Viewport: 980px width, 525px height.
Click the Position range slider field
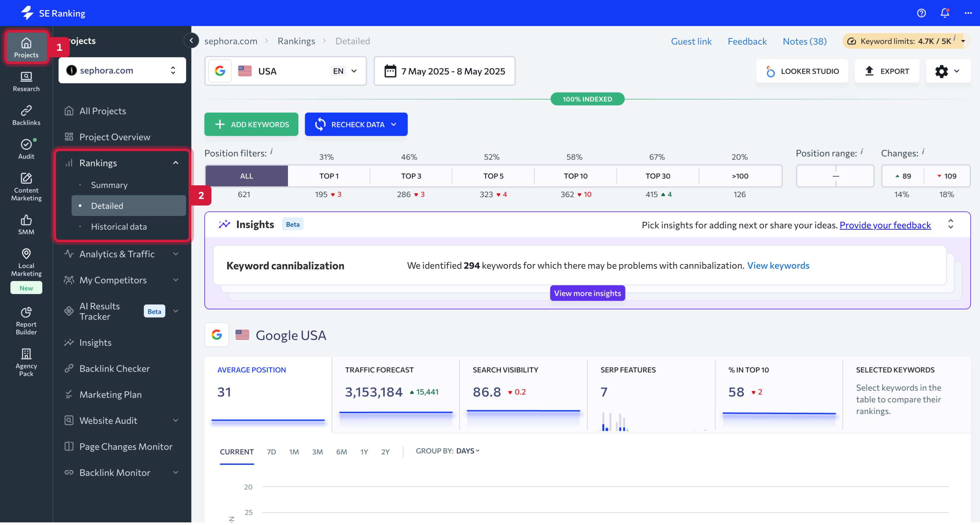[x=835, y=176]
